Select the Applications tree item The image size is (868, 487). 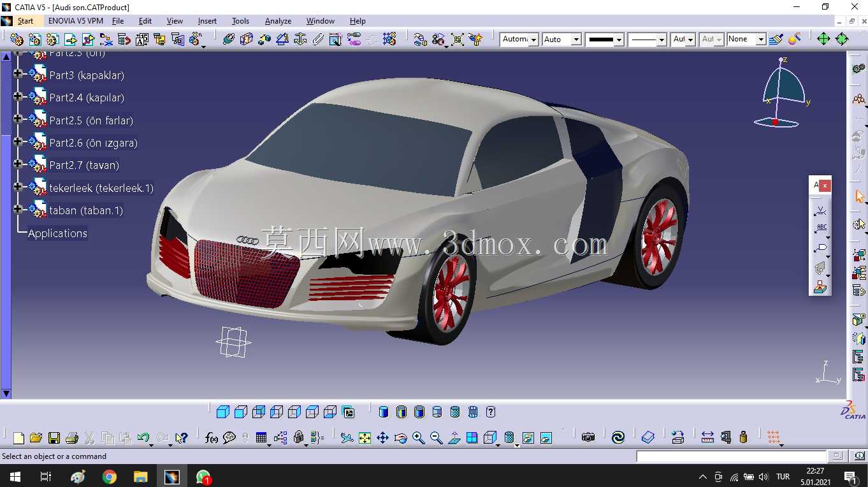(57, 233)
